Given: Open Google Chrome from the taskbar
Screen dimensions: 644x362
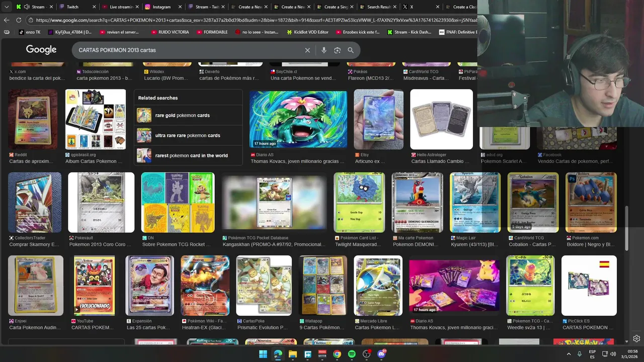Looking at the screenshot, I should [x=337, y=354].
